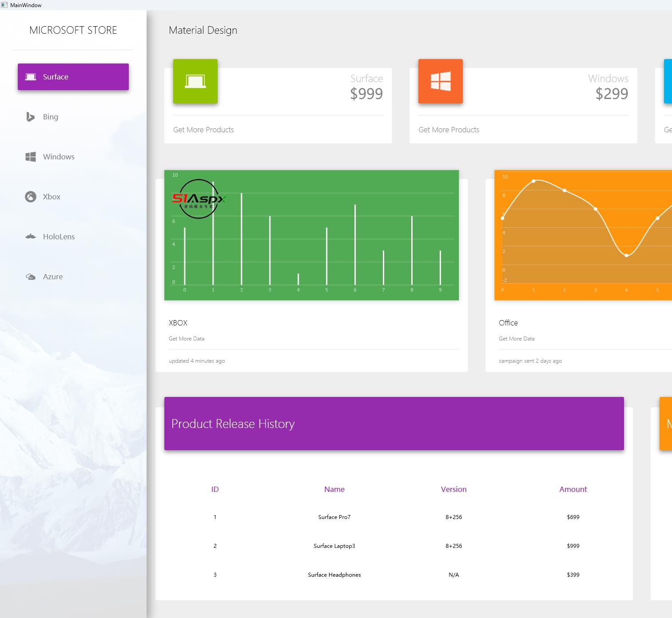Click the orange Windows logo tile icon

click(x=441, y=81)
